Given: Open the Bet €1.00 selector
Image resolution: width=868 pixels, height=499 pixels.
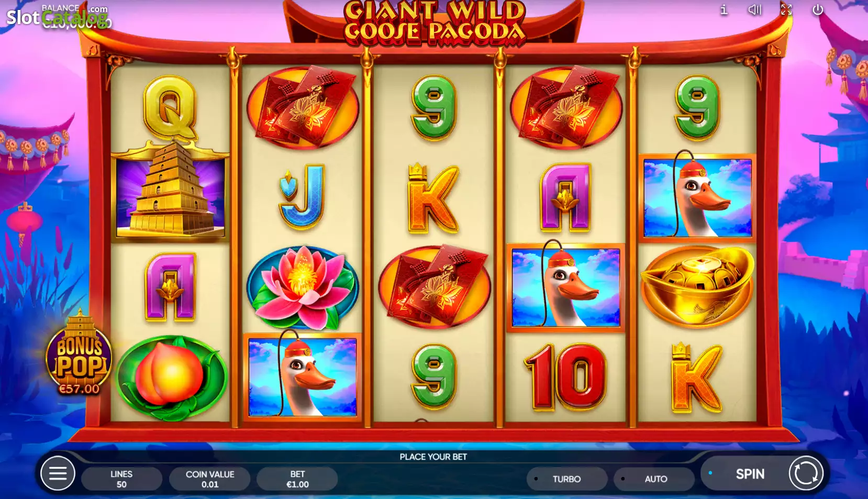Looking at the screenshot, I should (297, 479).
